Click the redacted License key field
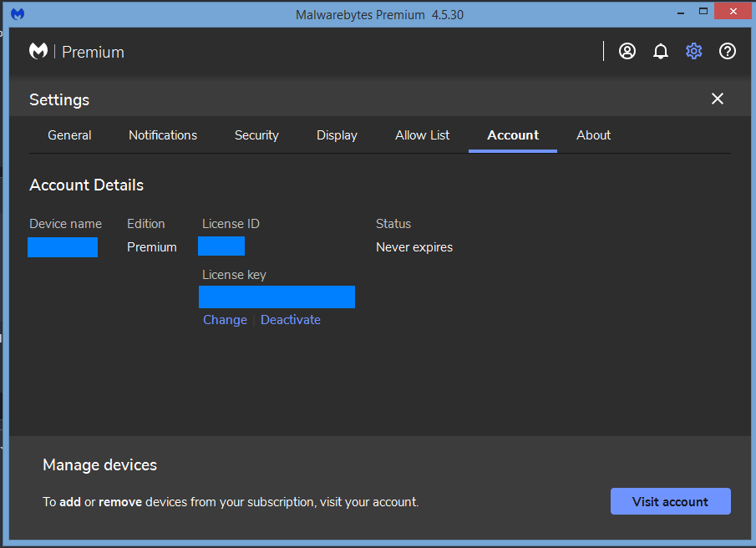This screenshot has height=548, width=756. coord(277,297)
